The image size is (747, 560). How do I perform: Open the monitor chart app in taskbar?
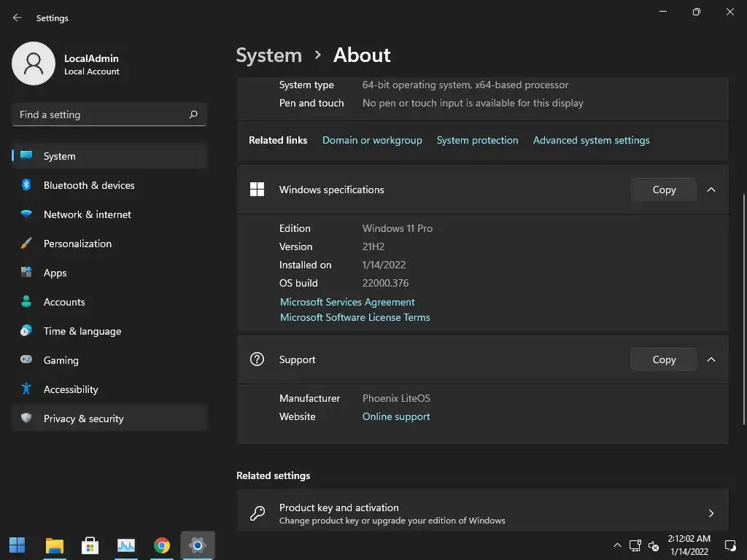point(125,545)
